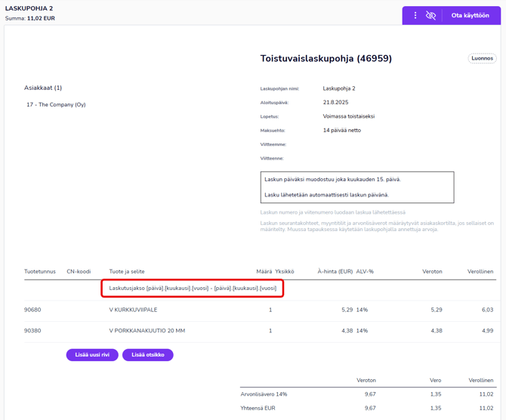This screenshot has width=506, height=420.
Task: Click taxable amount 4,99
Action: tap(488, 331)
